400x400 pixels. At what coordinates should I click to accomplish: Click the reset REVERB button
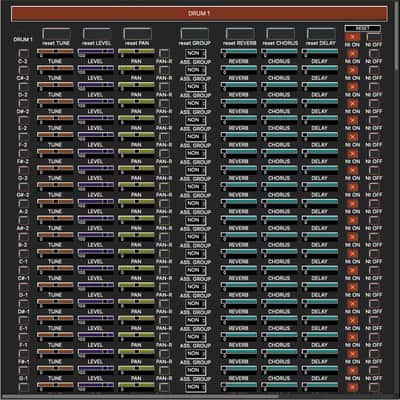pyautogui.click(x=240, y=34)
